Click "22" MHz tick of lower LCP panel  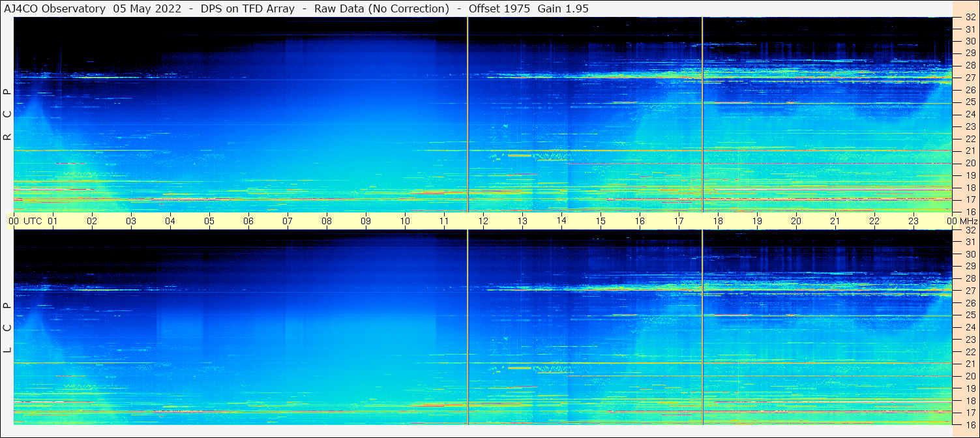(x=970, y=352)
